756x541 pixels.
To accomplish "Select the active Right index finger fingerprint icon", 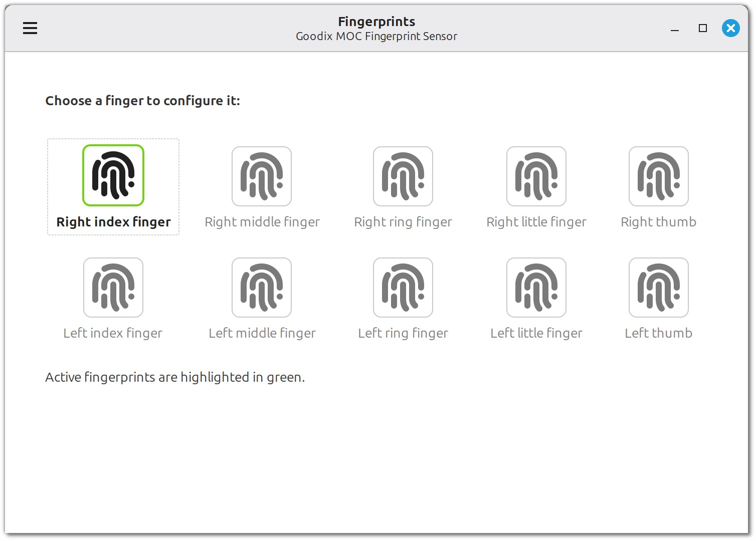I will point(113,175).
